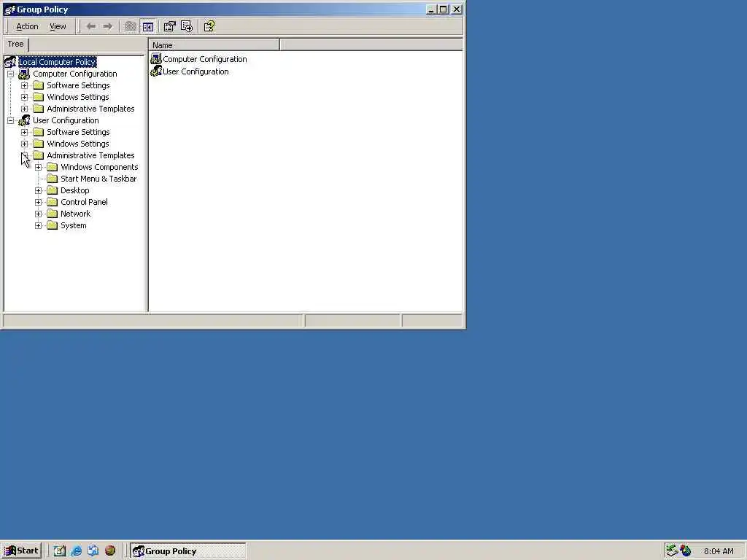747x560 pixels.
Task: Select the Windows Components tree item
Action: pyautogui.click(x=99, y=167)
